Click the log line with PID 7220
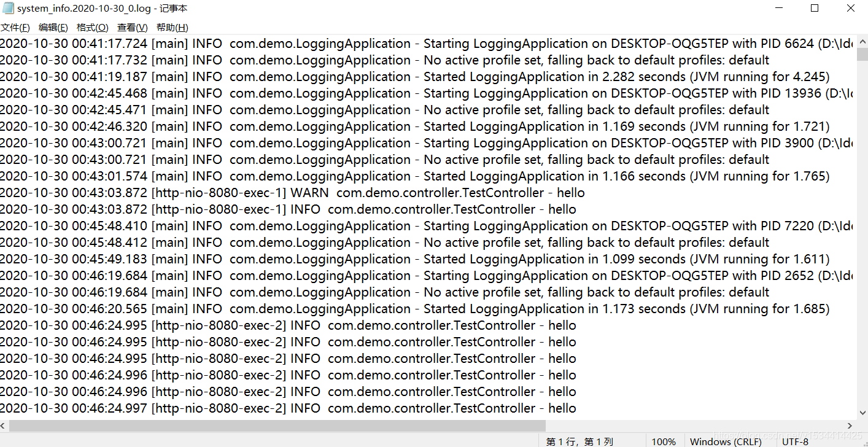The height and width of the screenshot is (447, 868). [x=427, y=226]
